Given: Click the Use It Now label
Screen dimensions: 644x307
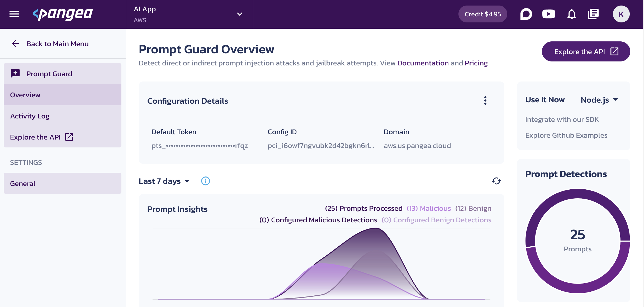Looking at the screenshot, I should tap(545, 100).
